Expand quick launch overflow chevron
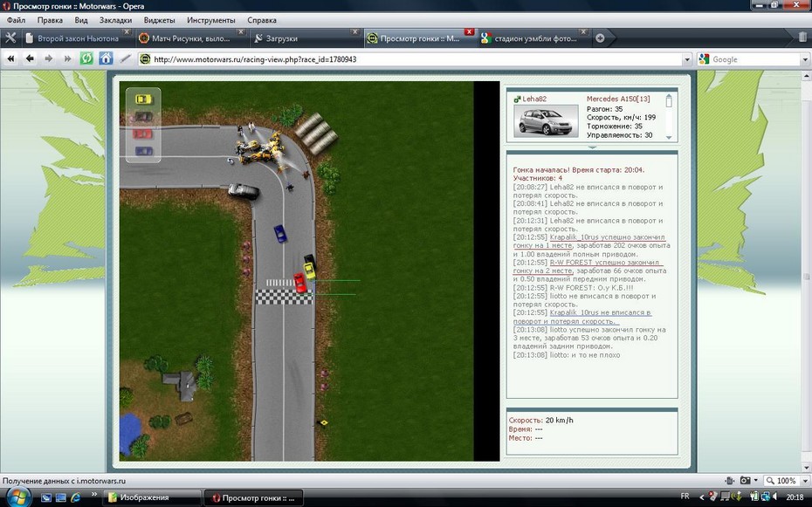Viewport: 812px width, 507px height. (x=93, y=494)
